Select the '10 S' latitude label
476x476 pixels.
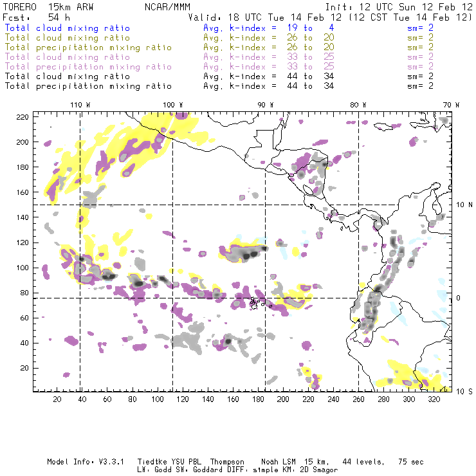[464, 392]
